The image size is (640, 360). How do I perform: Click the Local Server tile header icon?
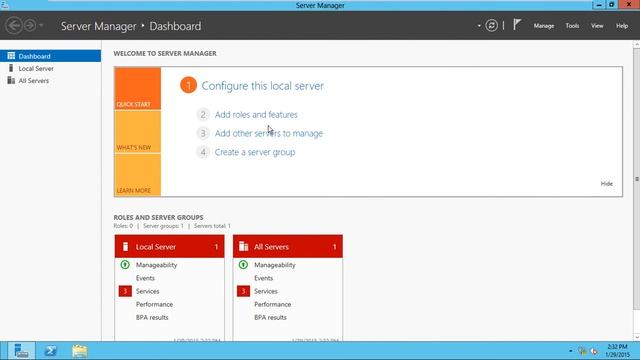pyautogui.click(x=125, y=247)
